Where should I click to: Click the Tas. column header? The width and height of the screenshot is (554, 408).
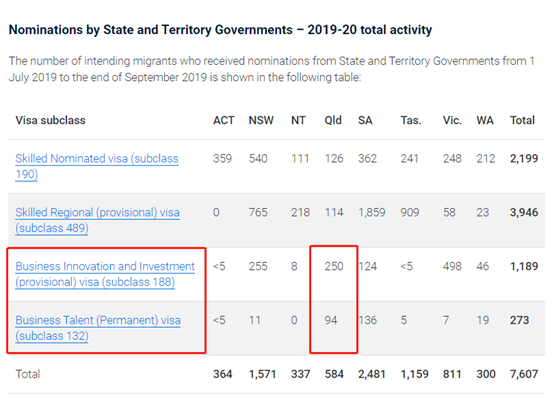pyautogui.click(x=411, y=120)
